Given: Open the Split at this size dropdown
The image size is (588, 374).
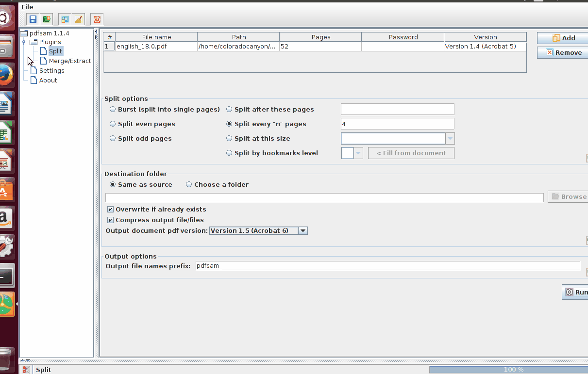Looking at the screenshot, I should tap(450, 139).
